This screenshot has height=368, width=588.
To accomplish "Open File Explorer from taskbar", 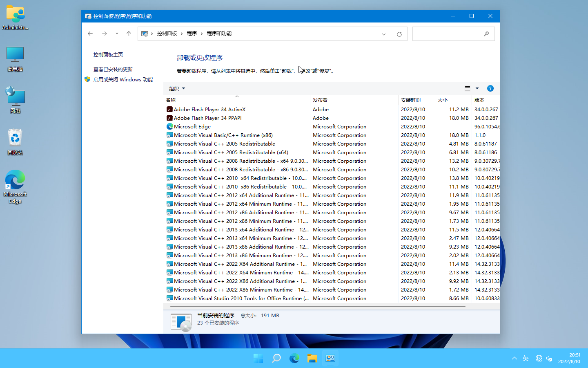I will click(x=312, y=359).
